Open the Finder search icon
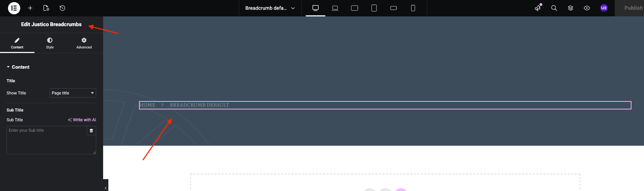 pyautogui.click(x=554, y=8)
